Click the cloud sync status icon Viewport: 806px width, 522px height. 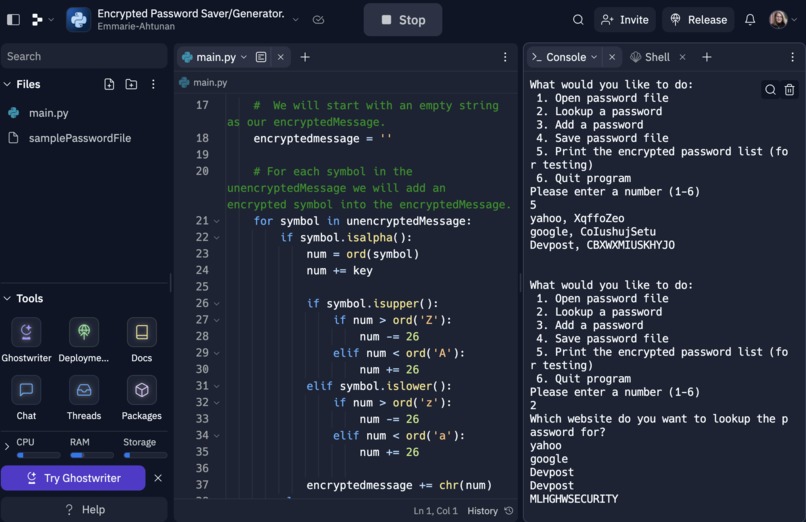(x=318, y=20)
